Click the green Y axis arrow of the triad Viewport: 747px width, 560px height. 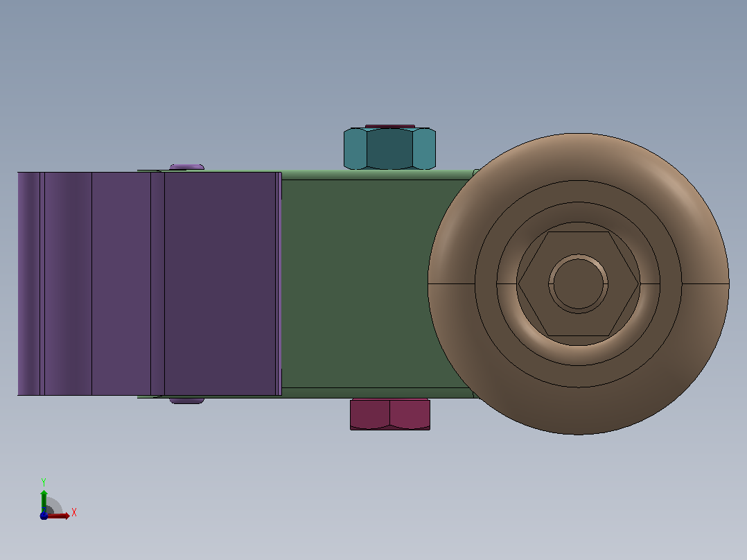coord(44,500)
